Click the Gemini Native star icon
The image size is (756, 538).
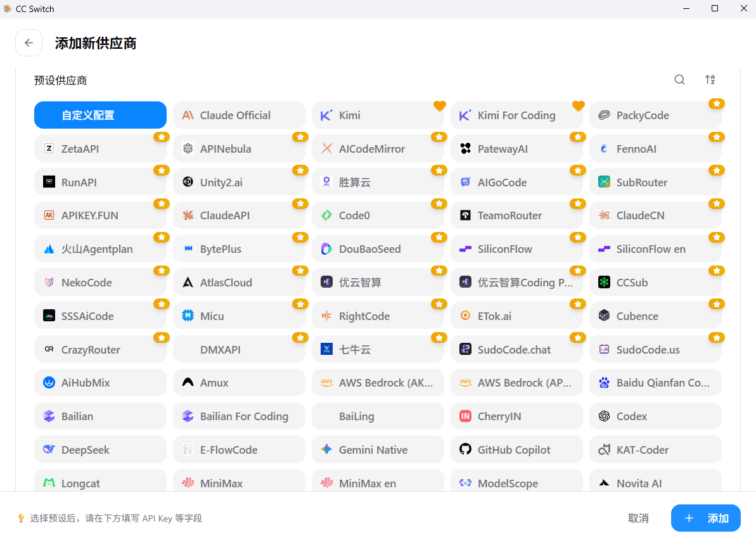[x=327, y=449]
